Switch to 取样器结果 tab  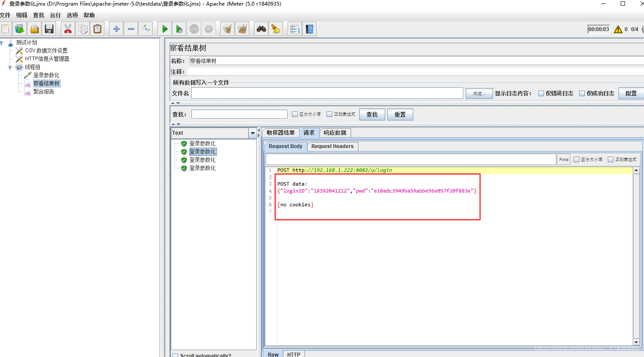tap(281, 133)
